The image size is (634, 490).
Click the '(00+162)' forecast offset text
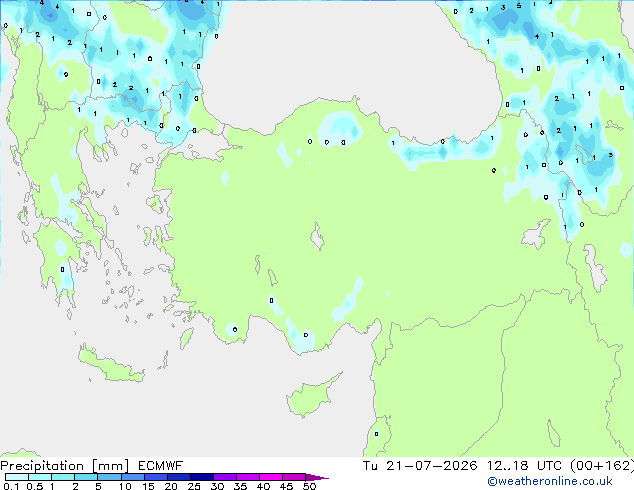[602, 466]
